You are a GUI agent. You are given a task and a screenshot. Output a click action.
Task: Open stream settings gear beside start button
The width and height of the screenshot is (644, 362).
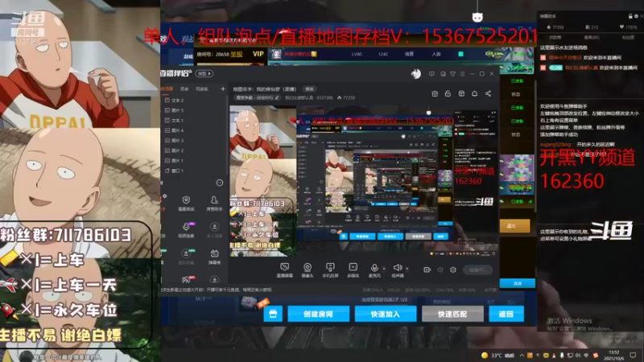453,269
